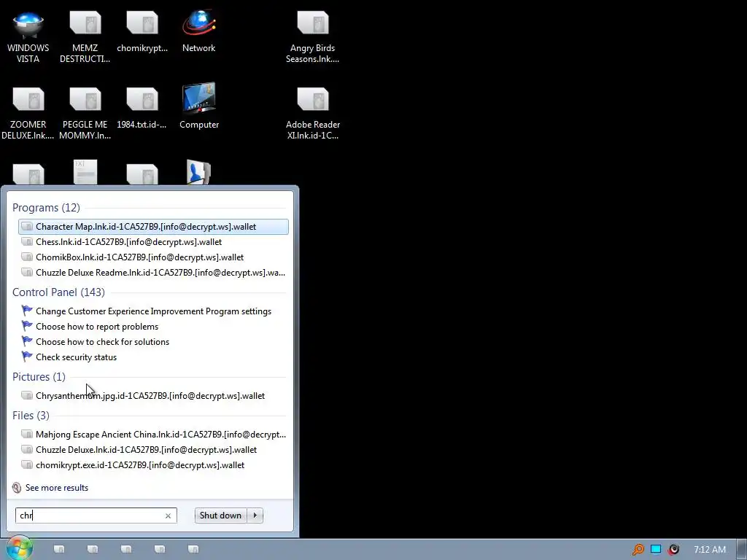747x560 pixels.
Task: Click the Show desktop strip at taskbar end
Action: tap(742, 550)
